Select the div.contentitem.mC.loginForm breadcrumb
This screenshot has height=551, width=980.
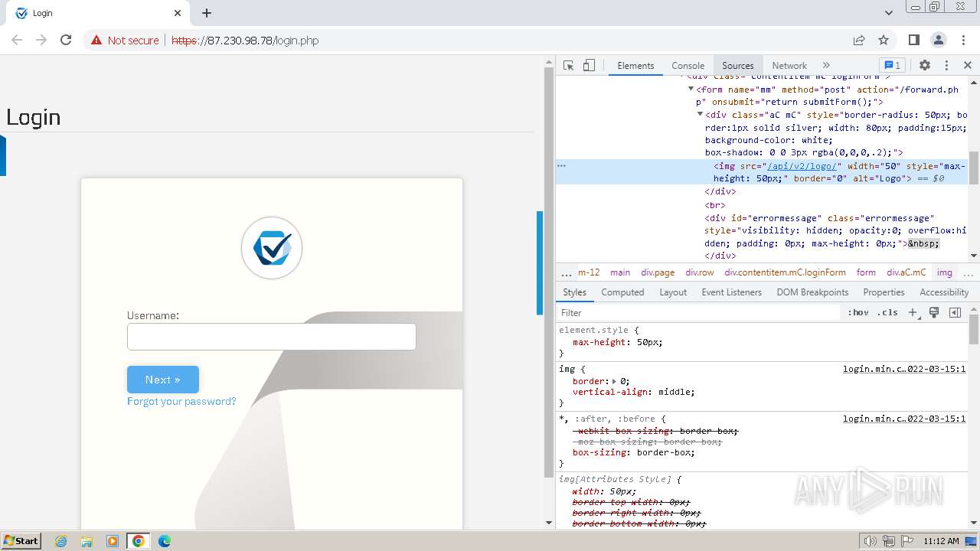tap(785, 272)
